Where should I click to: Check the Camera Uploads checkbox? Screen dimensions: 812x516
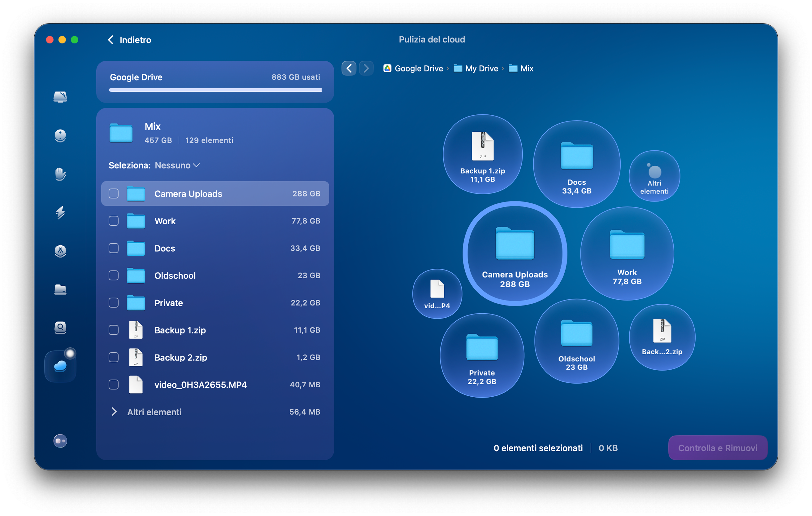[113, 193]
